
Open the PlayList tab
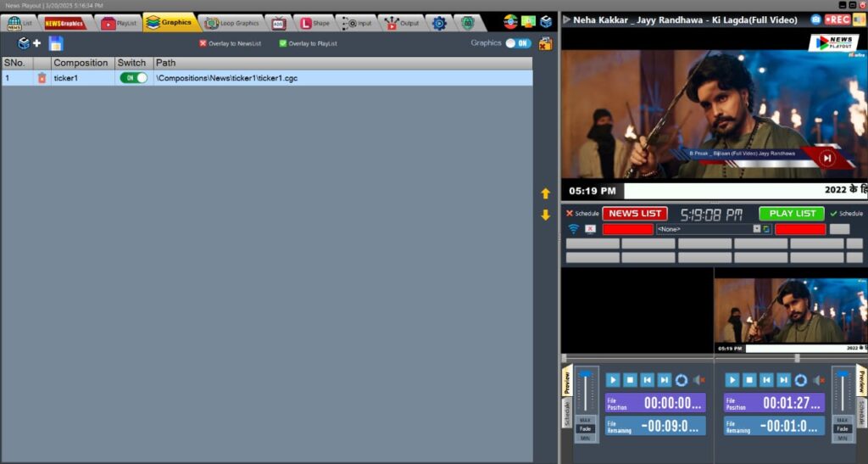click(x=119, y=23)
